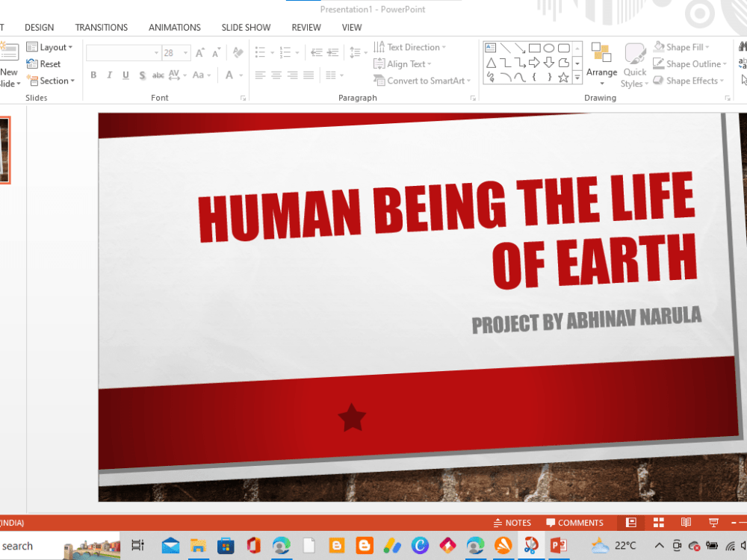Toggle Underline formatting
Viewport: 747px width, 560px height.
[x=125, y=75]
